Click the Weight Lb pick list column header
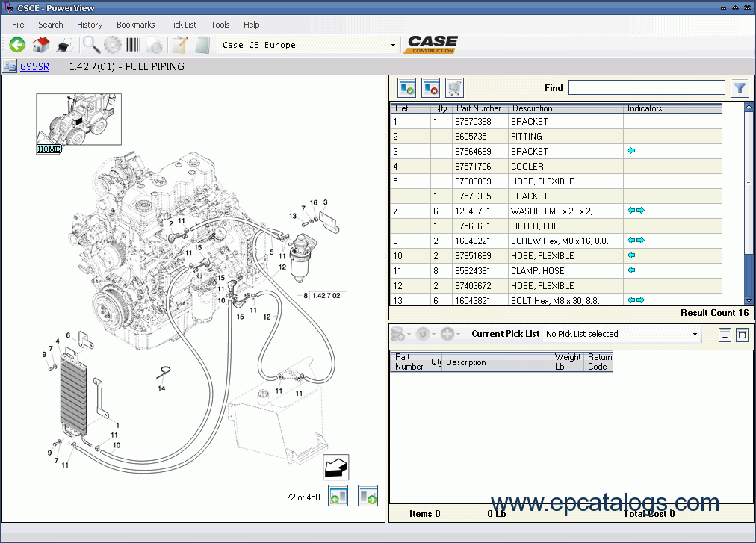 tap(568, 362)
